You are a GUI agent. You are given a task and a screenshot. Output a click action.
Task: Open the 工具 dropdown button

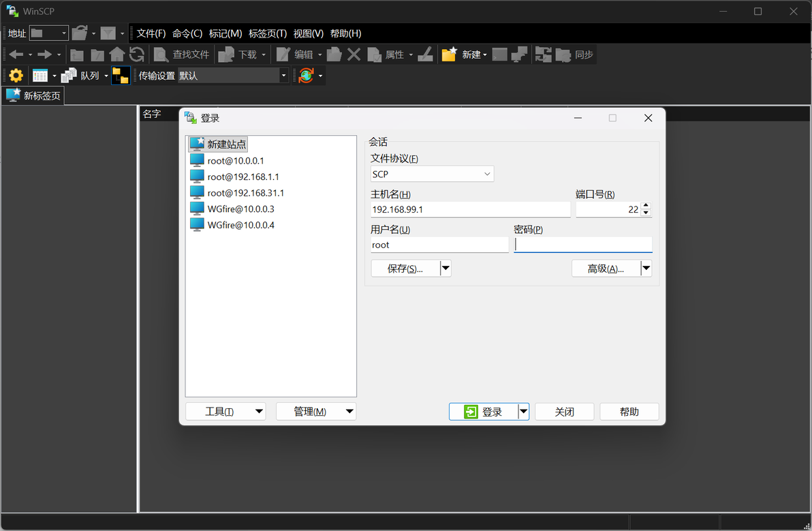225,411
